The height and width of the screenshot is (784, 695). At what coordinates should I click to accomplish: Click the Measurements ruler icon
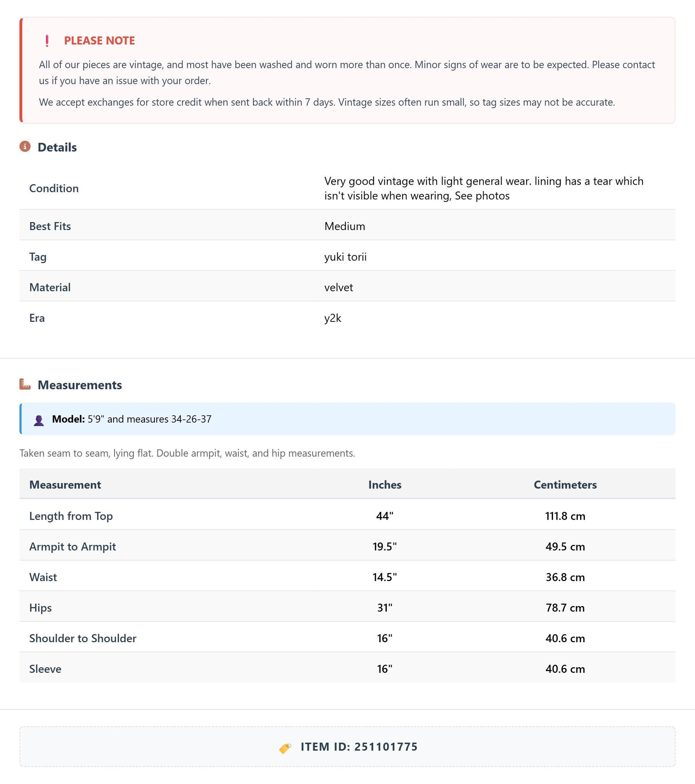coord(25,384)
